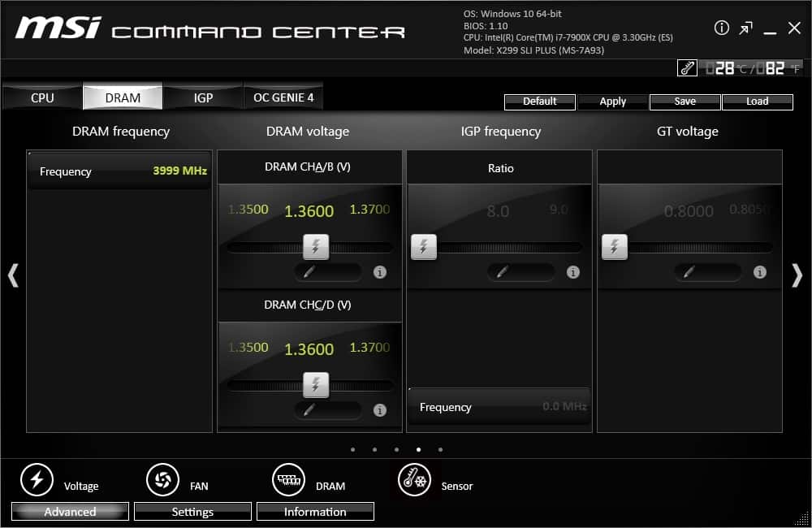Viewport: 812px width, 528px height.
Task: Click the Save profile button
Action: pyautogui.click(x=685, y=102)
